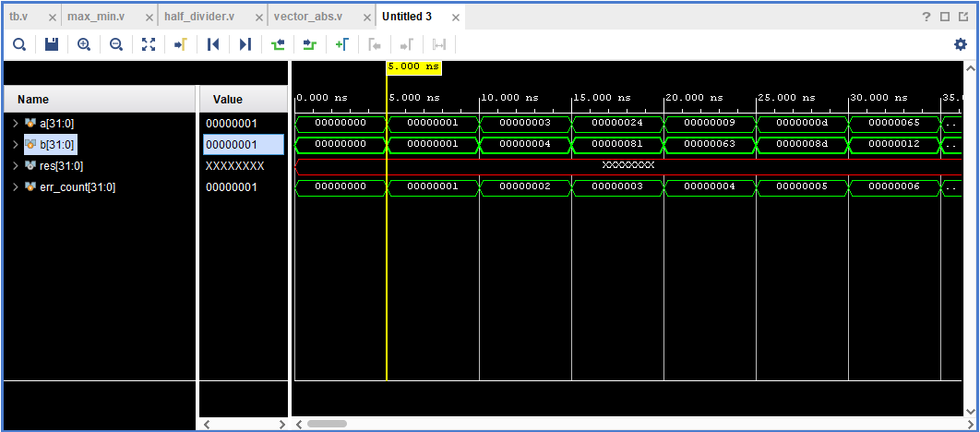980x432 pixels.
Task: Jump to the end of time
Action: pos(245,44)
